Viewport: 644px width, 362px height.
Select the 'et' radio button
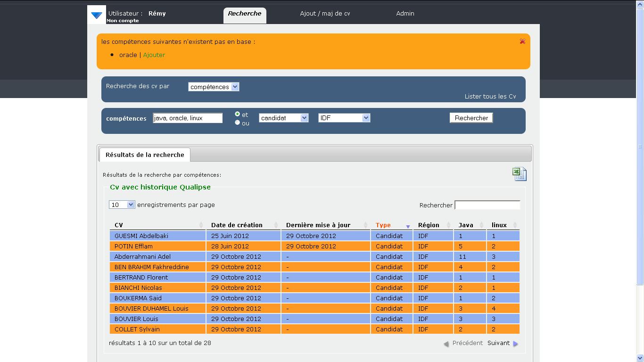238,114
